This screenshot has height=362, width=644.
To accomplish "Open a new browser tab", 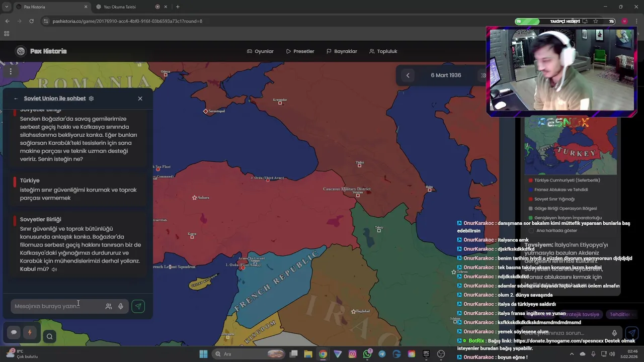I will [178, 7].
